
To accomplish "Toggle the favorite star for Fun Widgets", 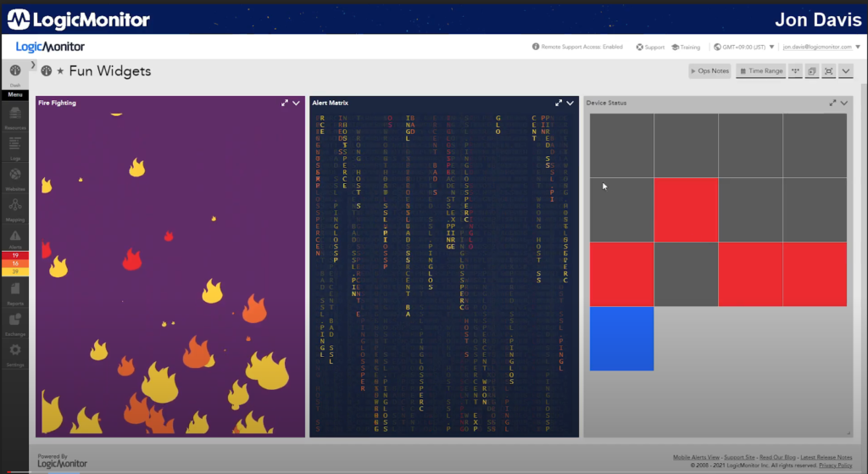I will click(60, 71).
